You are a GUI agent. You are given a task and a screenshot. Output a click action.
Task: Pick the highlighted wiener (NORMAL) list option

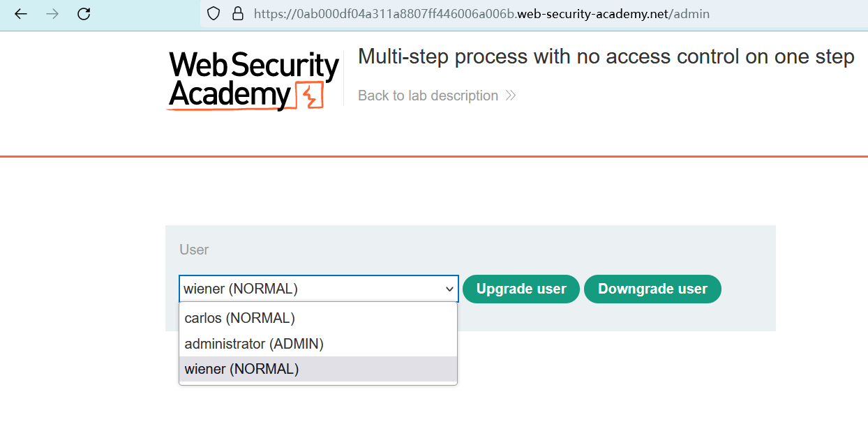click(241, 369)
